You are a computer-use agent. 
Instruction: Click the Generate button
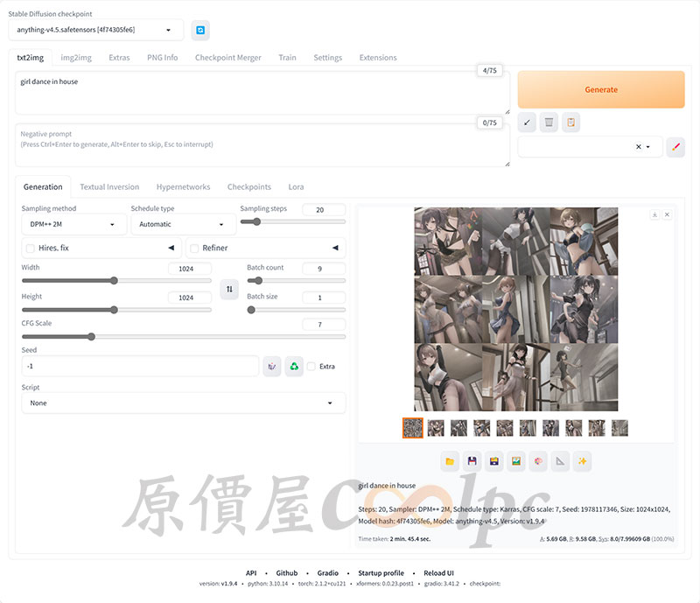click(x=601, y=89)
